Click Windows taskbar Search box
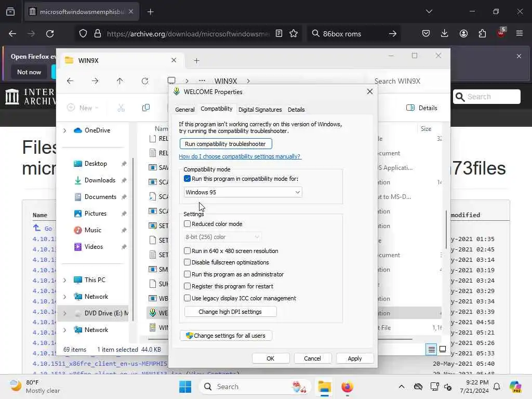 click(x=255, y=387)
